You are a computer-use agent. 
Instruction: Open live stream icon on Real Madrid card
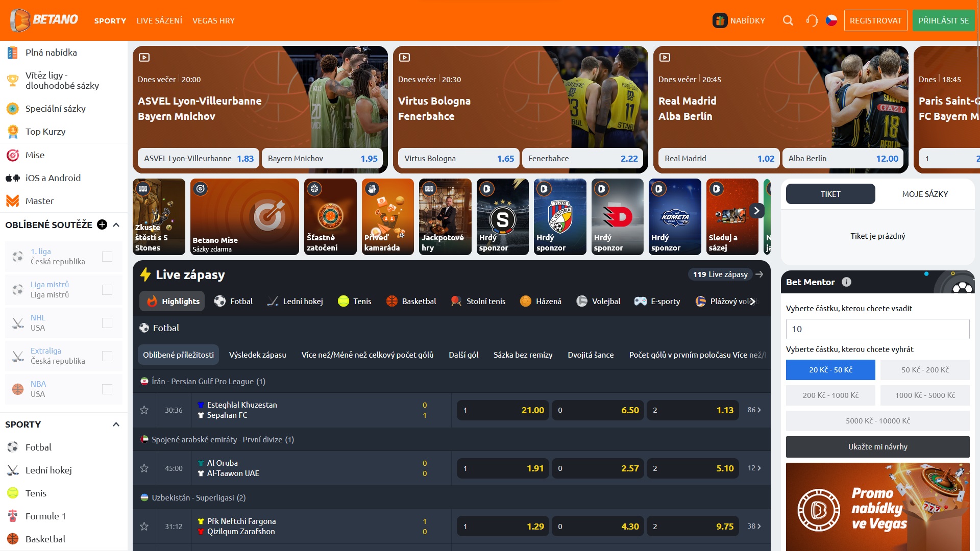(665, 58)
